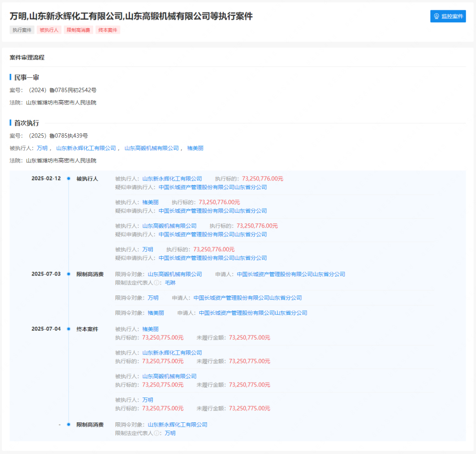The width and height of the screenshot is (476, 454).
Task: Open 限消令对象 山东新永辉化工有限公司 in last entry
Action: [178, 425]
